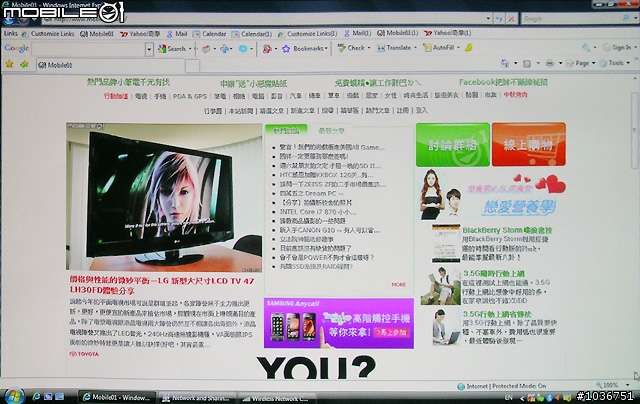This screenshot has width=640, height=404.
Task: Click the orange online shopping button
Action: (x=529, y=144)
